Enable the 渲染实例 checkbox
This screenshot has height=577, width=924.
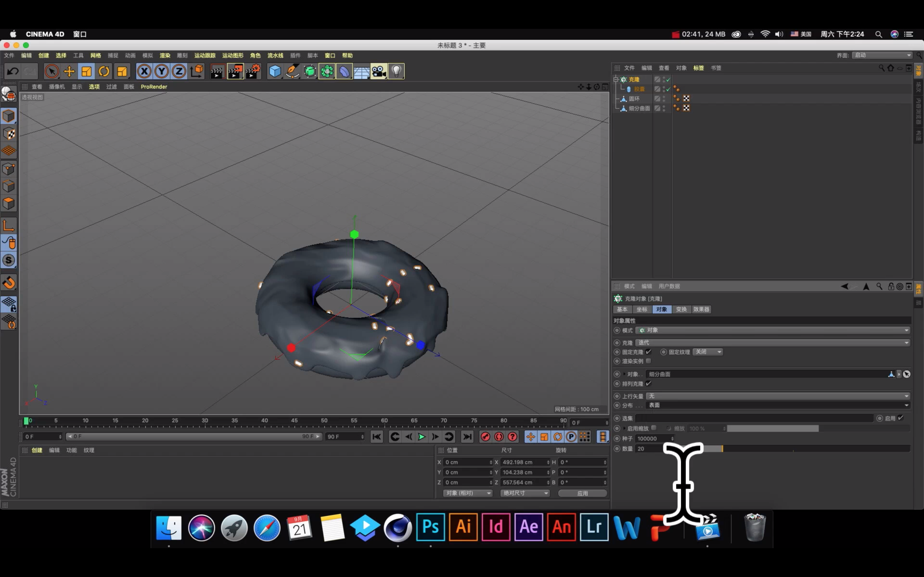pos(648,361)
